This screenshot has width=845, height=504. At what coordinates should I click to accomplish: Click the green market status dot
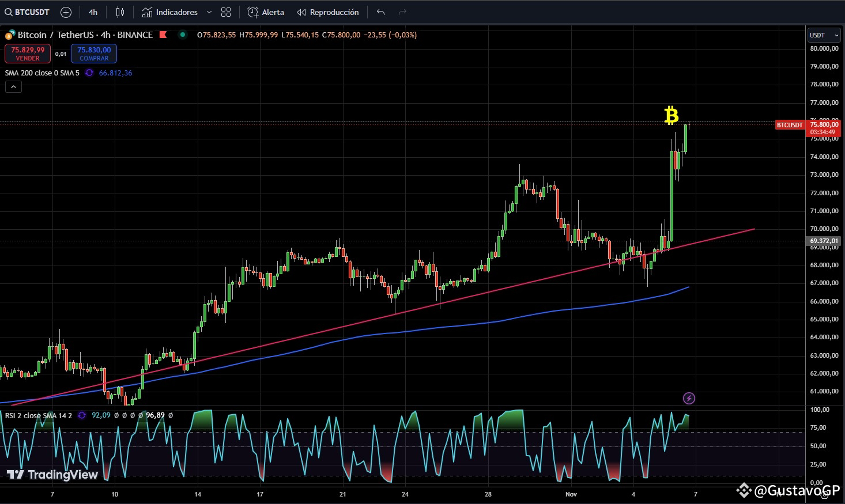pos(183,35)
